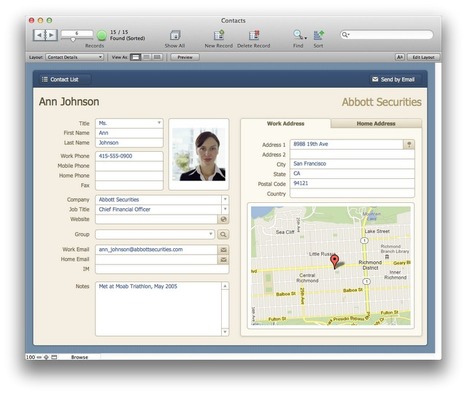This screenshot has height=395, width=467.
Task: Click the quick find magnifier icon
Action: coord(345,35)
